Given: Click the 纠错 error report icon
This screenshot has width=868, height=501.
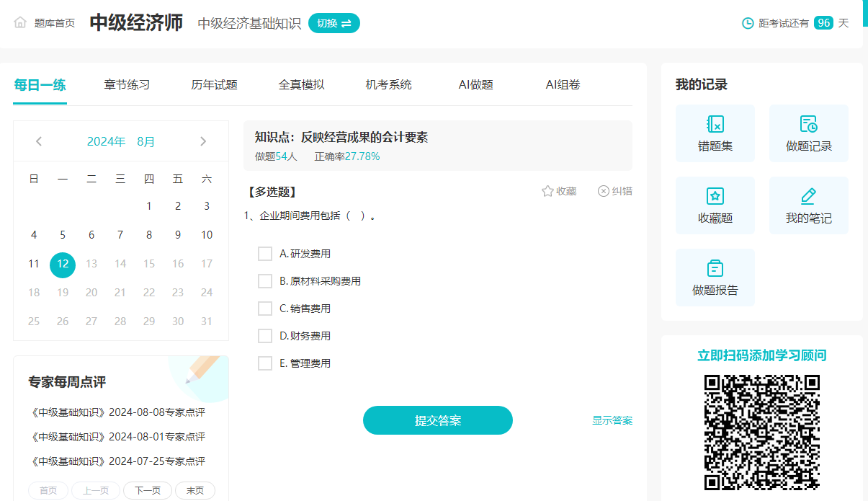Looking at the screenshot, I should (604, 192).
